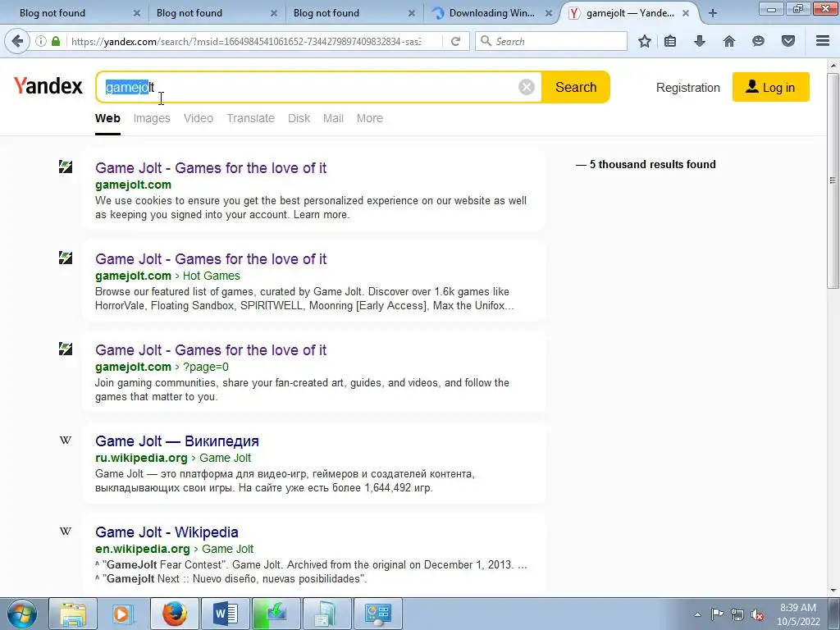
Task: Select the Images search category
Action: coord(152,118)
